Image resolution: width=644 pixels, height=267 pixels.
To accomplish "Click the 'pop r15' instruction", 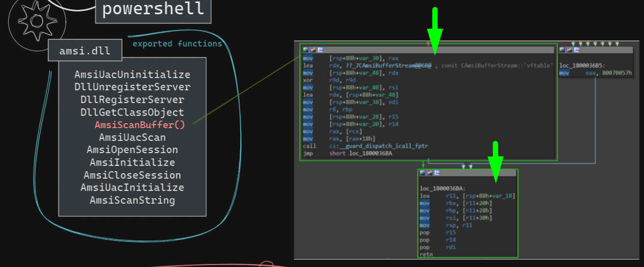I will 438,233.
